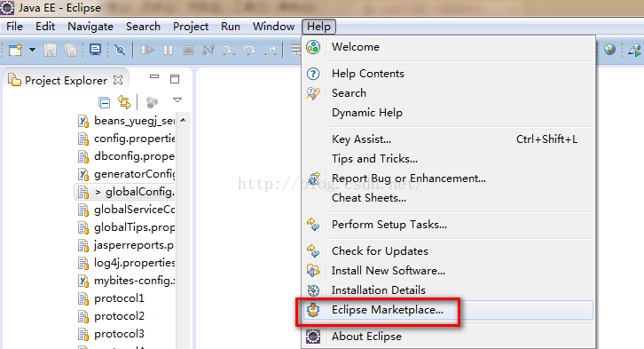The image size is (644, 349).
Task: Click the working set icon in Project Explorer
Action: click(152, 102)
